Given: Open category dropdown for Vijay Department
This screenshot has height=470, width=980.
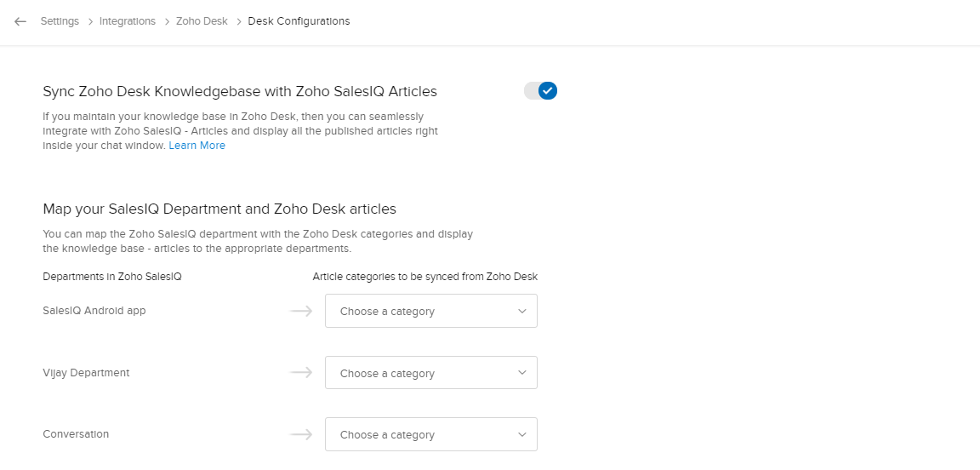Looking at the screenshot, I should coord(430,373).
